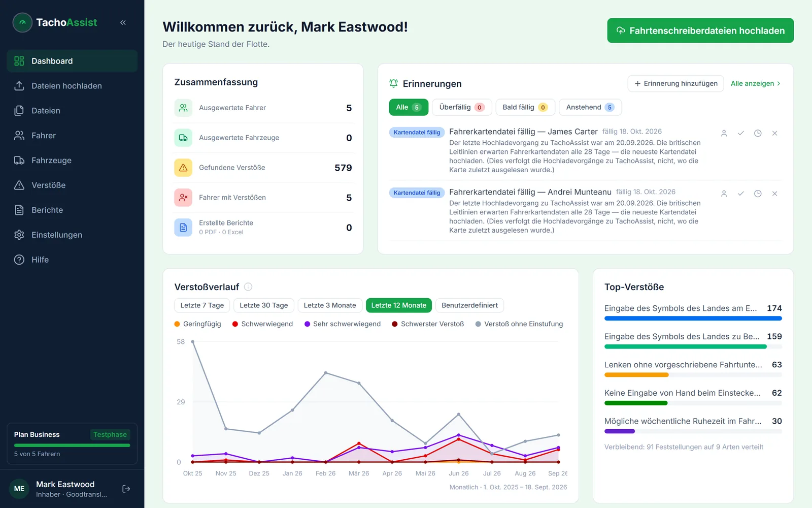Viewport: 812px width, 508px height.
Task: Click the Okt 25 peak data point
Action: click(192, 342)
